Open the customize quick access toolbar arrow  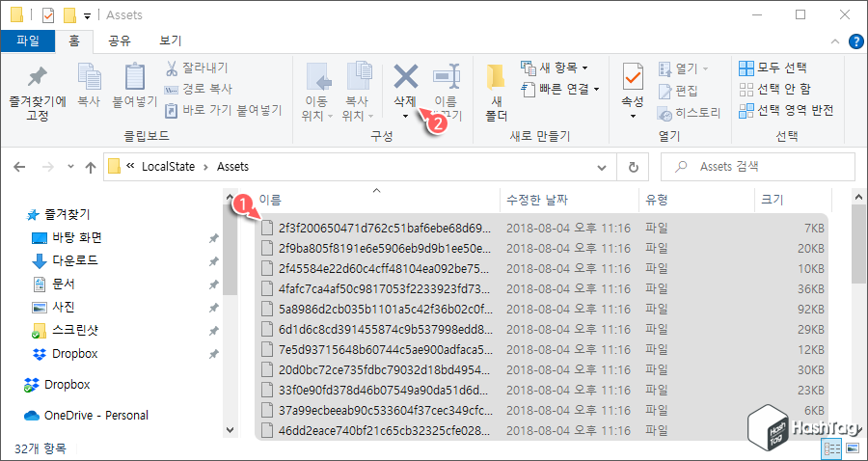[x=87, y=16]
